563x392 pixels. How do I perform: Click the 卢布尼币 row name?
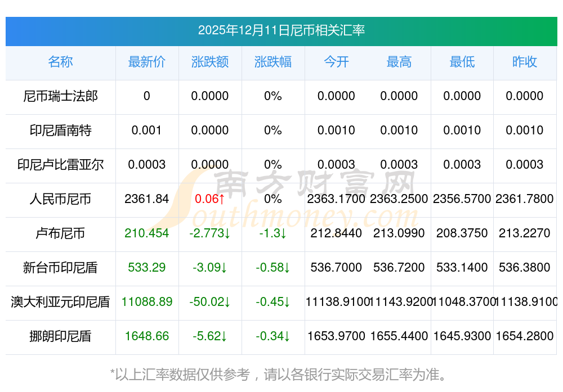tap(60, 233)
